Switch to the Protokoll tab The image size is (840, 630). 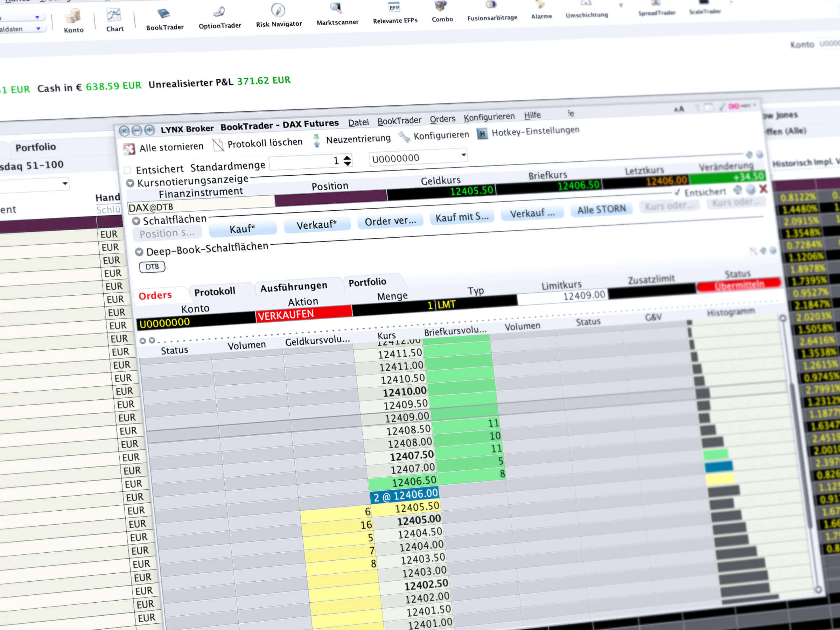tap(215, 291)
